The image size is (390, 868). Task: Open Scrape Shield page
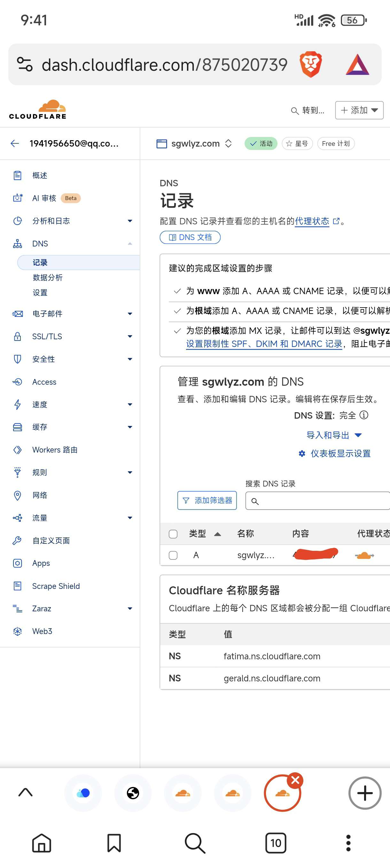coord(56,586)
